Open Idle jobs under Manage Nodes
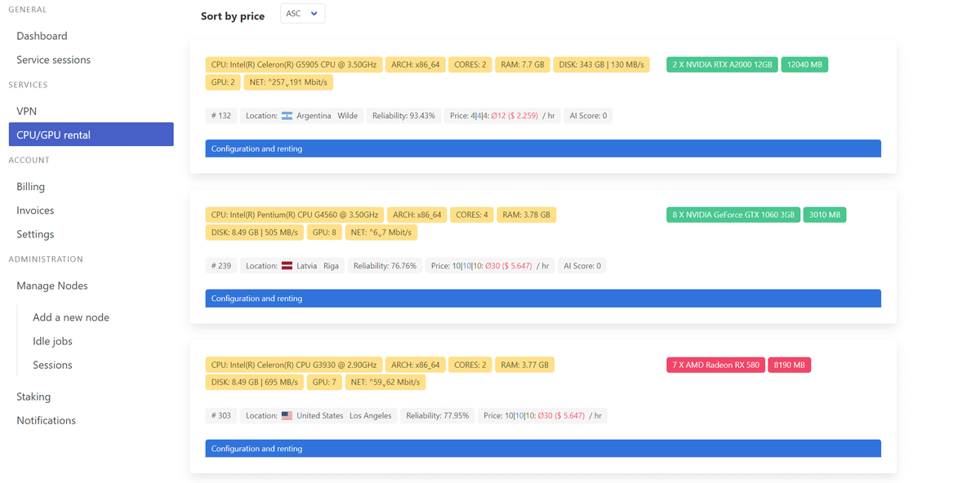The image size is (980, 483). (x=52, y=341)
